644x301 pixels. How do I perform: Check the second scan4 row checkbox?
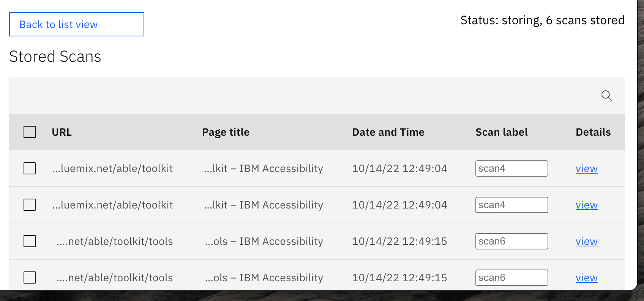[29, 205]
